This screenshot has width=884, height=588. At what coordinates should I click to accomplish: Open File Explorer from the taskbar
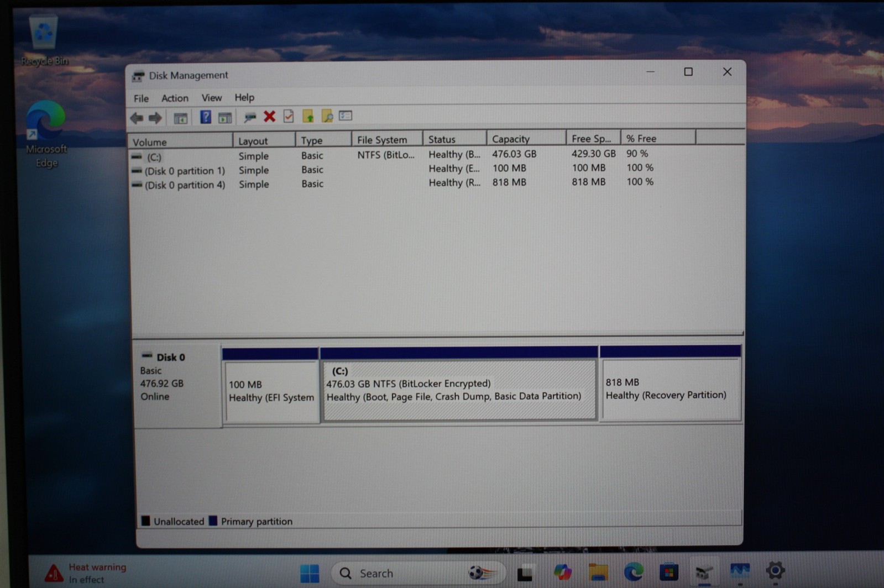click(x=598, y=572)
